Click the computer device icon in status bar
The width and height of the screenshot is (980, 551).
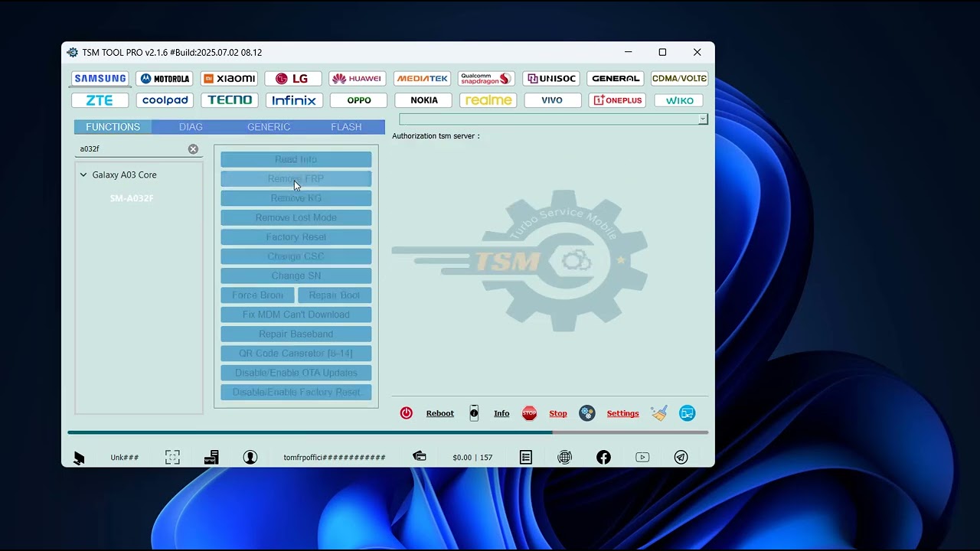click(x=211, y=457)
